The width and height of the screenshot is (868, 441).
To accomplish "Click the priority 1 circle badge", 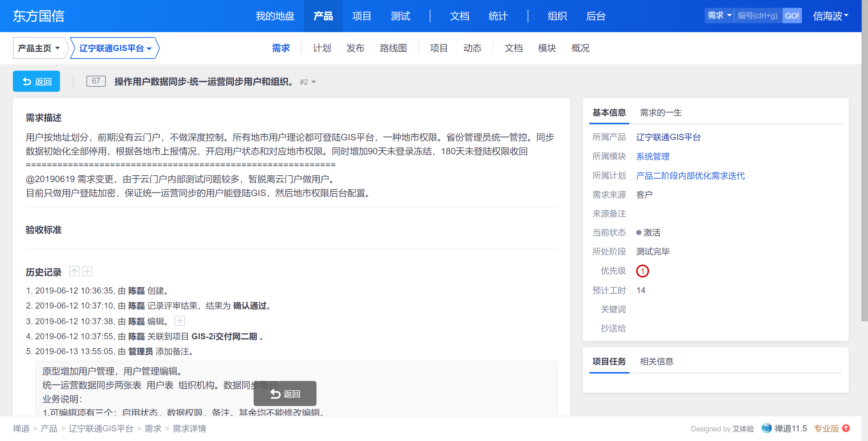I will pyautogui.click(x=642, y=271).
